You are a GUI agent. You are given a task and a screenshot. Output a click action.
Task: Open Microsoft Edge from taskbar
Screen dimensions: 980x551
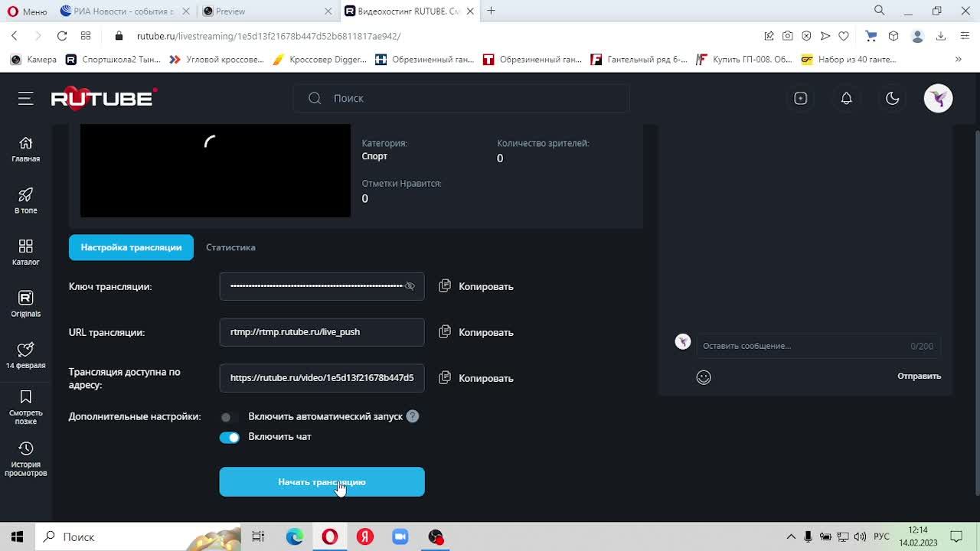click(x=295, y=536)
